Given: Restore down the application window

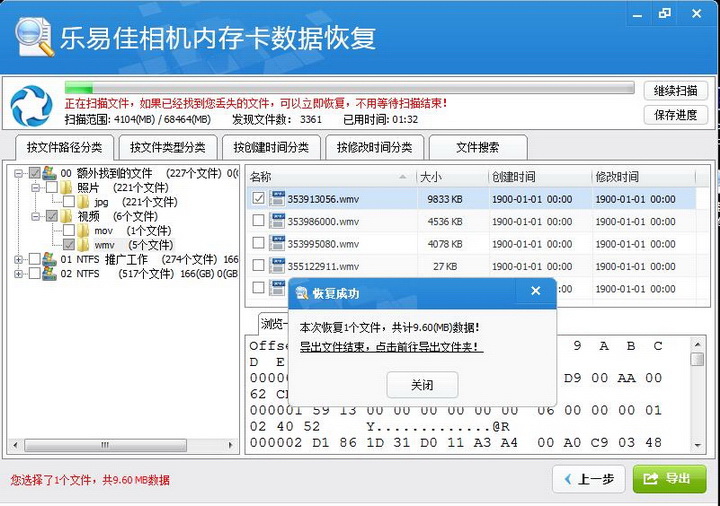Looking at the screenshot, I should [x=664, y=14].
